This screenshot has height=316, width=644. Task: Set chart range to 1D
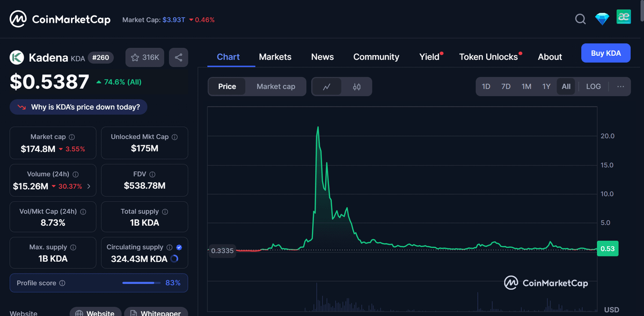click(x=486, y=86)
